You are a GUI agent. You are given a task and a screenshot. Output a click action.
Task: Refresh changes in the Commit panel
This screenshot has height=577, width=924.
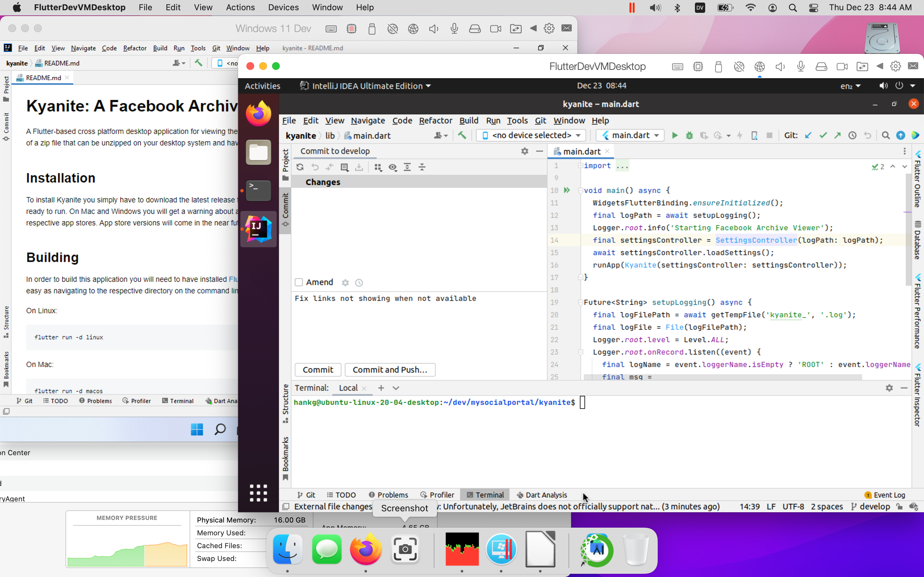[300, 167]
